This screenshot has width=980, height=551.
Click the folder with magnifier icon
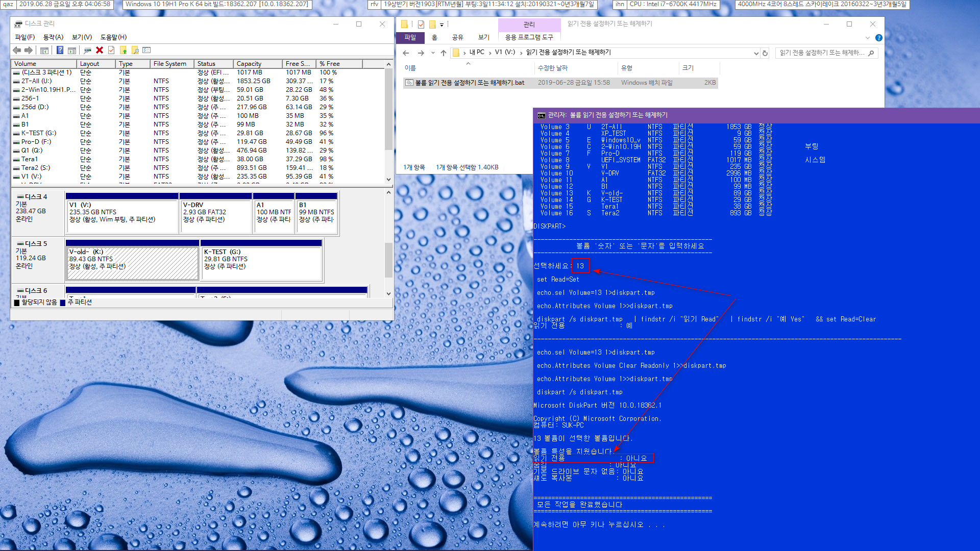tap(135, 50)
